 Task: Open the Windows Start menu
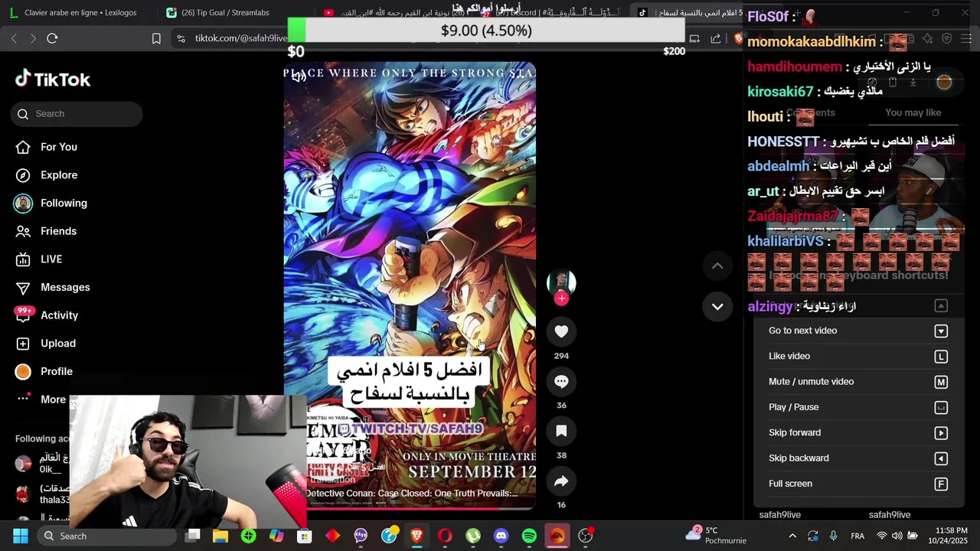coord(21,536)
